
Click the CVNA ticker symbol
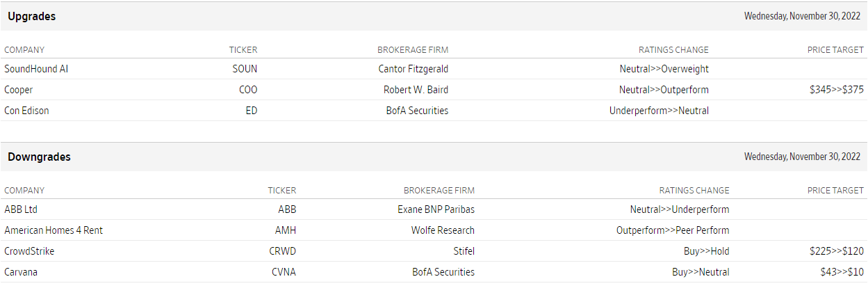pyautogui.click(x=284, y=272)
